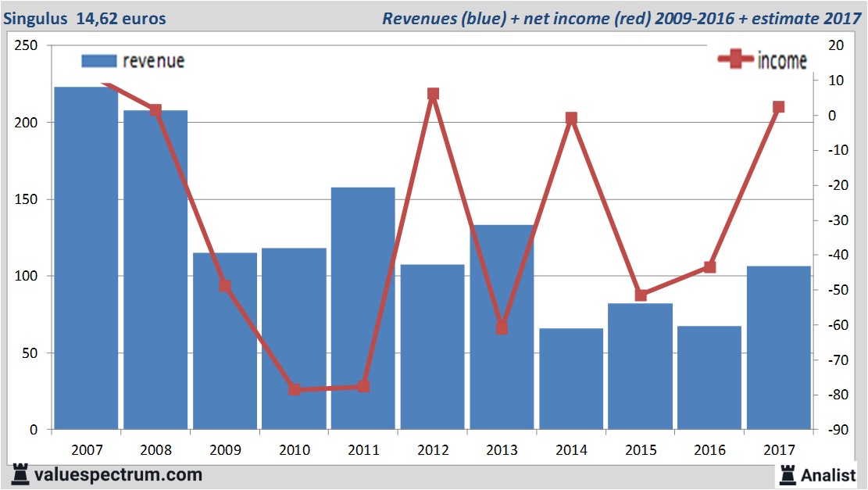Select the 'revenue' legend label
This screenshot has height=490, width=868.
coord(154,61)
